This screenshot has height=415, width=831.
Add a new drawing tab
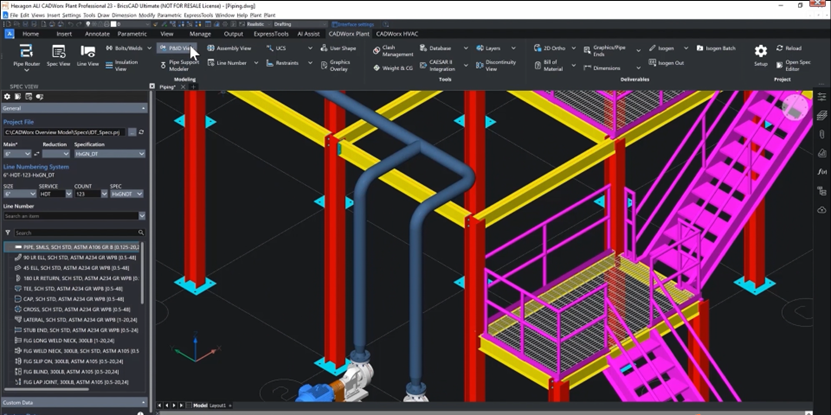point(193,87)
